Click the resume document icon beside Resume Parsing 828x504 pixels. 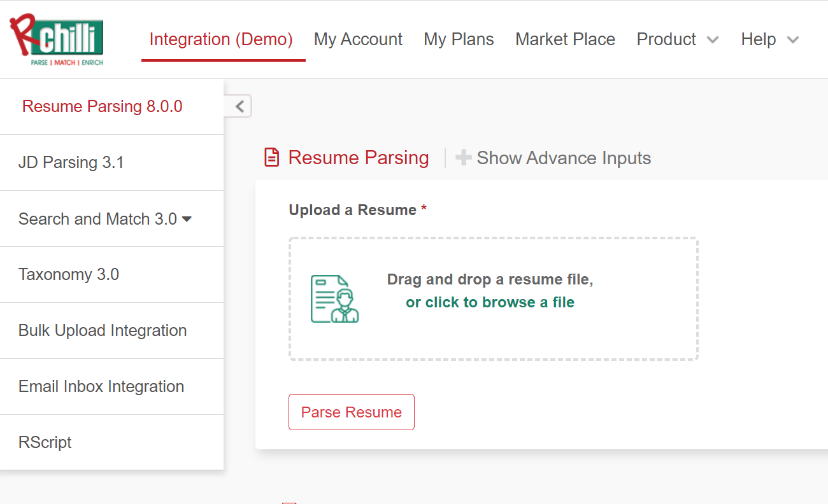click(272, 157)
